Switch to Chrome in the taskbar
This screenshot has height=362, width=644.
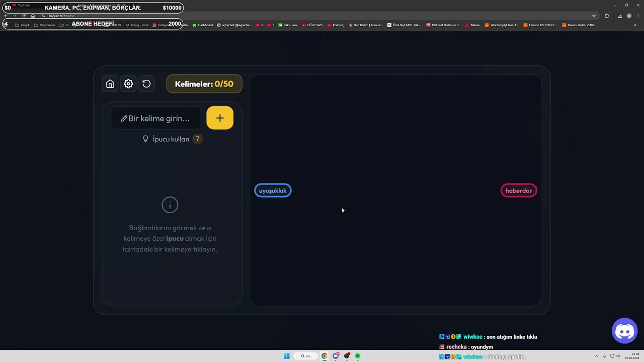325,356
